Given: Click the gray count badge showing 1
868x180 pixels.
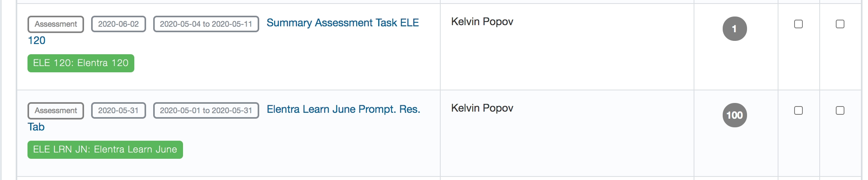Looking at the screenshot, I should pos(734,29).
